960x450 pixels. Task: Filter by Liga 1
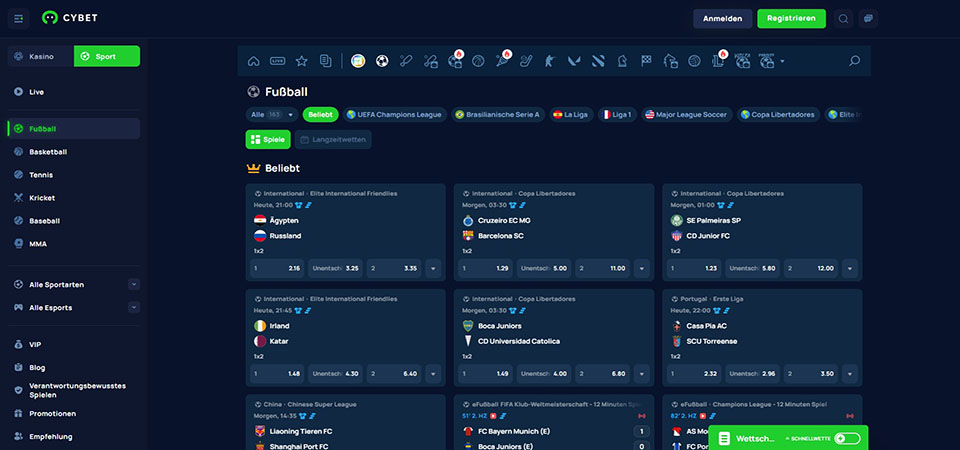pyautogui.click(x=617, y=114)
